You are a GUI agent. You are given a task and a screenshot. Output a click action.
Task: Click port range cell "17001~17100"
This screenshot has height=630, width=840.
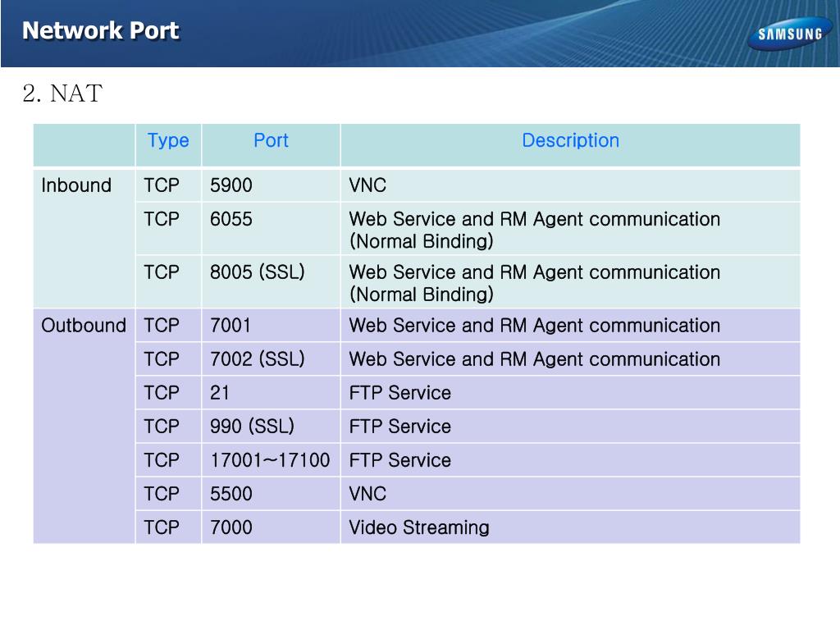270,460
